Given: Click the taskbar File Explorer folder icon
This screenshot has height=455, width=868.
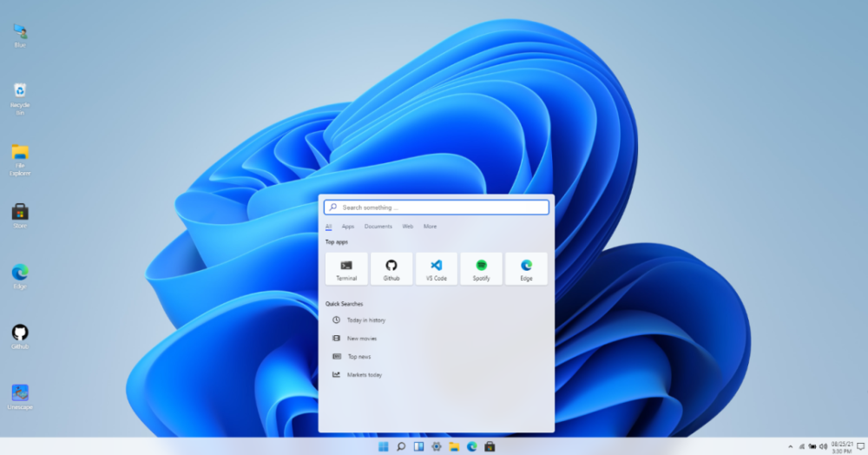Looking at the screenshot, I should coord(454,446).
